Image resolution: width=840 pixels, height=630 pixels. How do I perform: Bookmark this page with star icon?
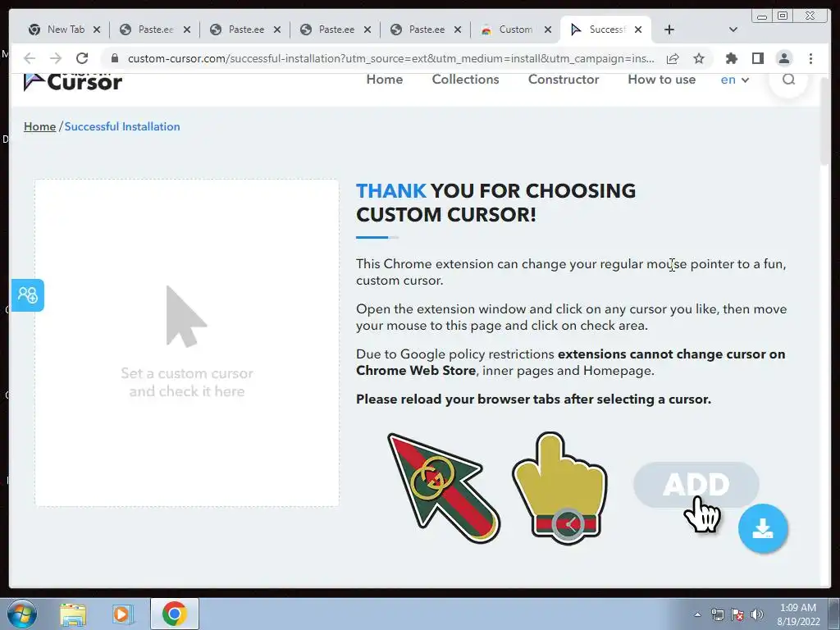(x=699, y=58)
